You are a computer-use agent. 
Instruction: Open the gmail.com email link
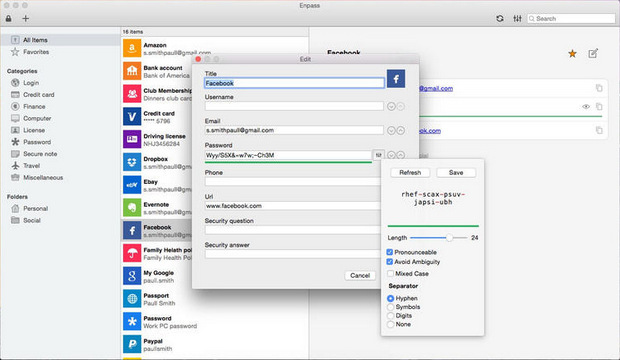[x=436, y=88]
